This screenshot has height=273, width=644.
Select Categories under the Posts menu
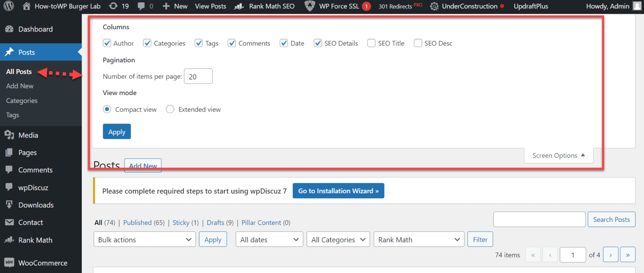[21, 100]
